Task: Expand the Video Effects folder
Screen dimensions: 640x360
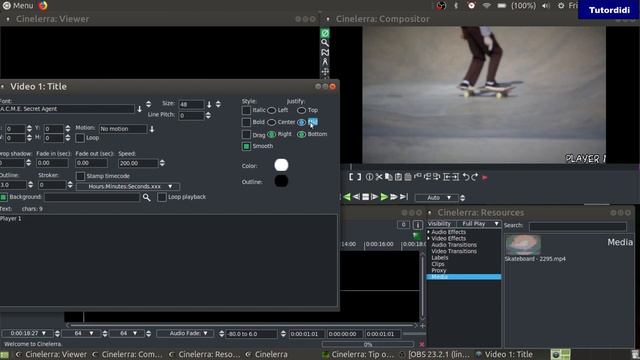Action: pyautogui.click(x=429, y=238)
